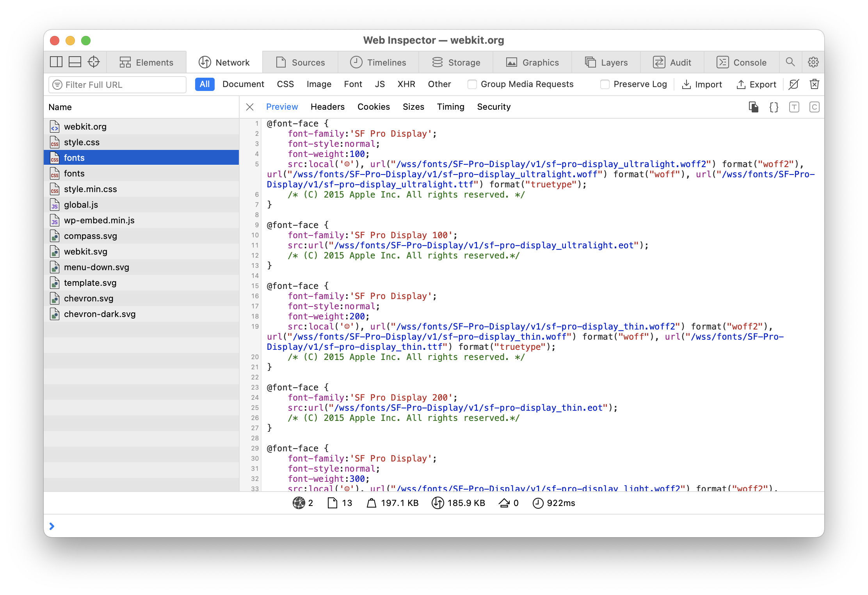Image resolution: width=868 pixels, height=595 pixels.
Task: Enable Group Media Requests checkbox
Action: tap(472, 84)
